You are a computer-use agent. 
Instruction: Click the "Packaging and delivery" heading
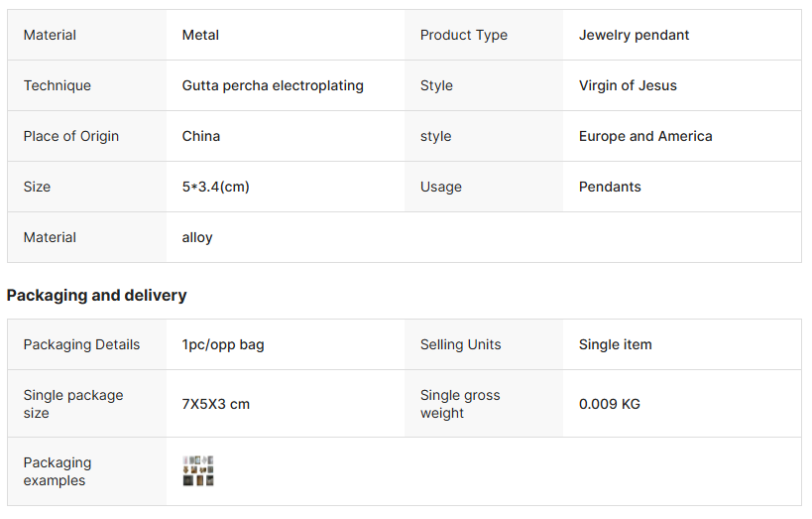click(x=97, y=295)
